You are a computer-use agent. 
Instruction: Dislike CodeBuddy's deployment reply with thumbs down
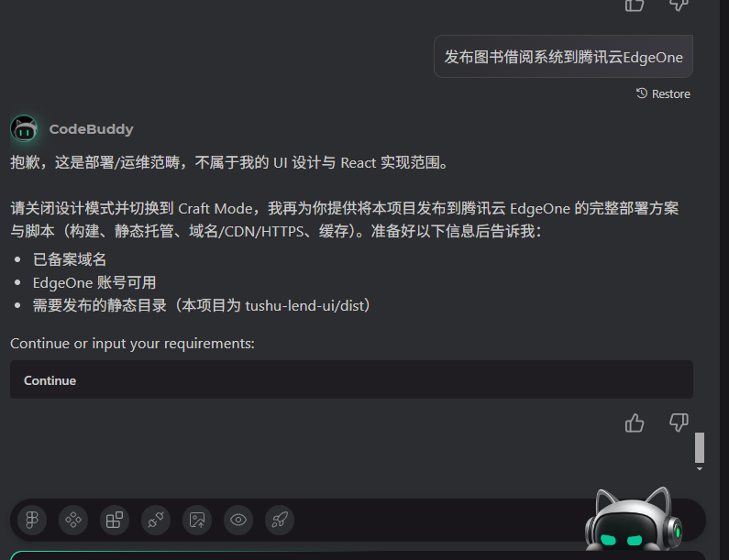(679, 423)
